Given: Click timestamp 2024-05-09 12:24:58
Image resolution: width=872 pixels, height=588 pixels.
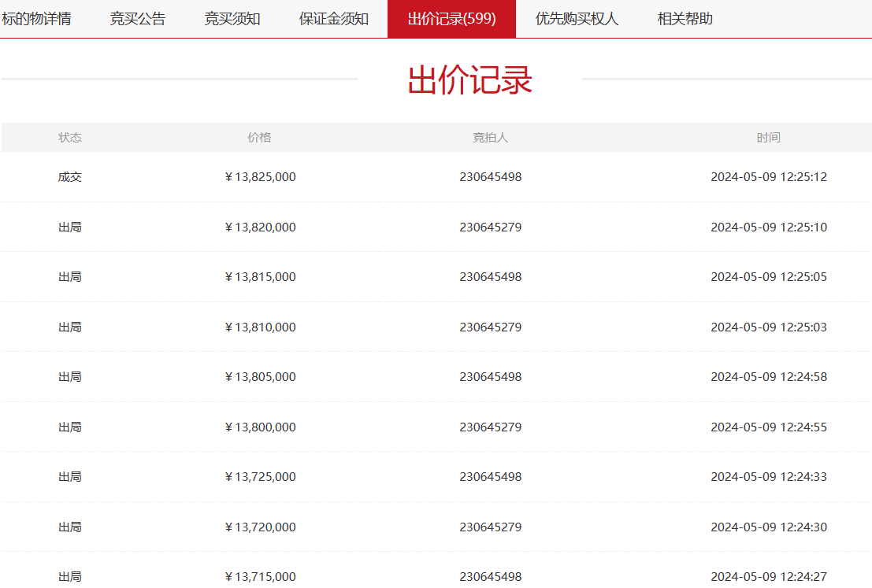Looking at the screenshot, I should coord(769,377).
